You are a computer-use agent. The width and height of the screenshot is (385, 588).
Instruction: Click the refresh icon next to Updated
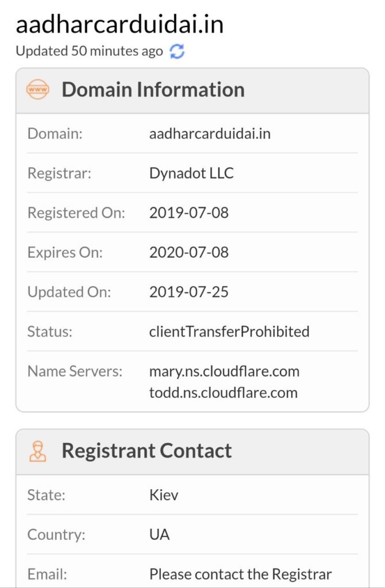pos(177,51)
